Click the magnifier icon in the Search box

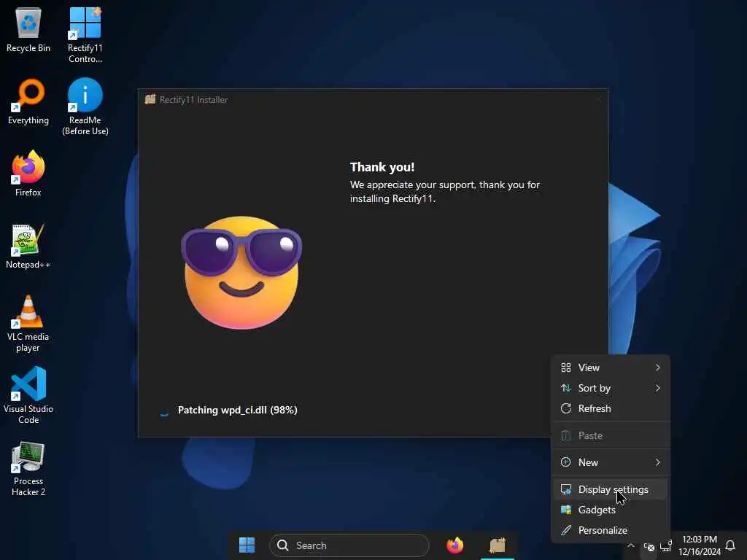tap(282, 545)
